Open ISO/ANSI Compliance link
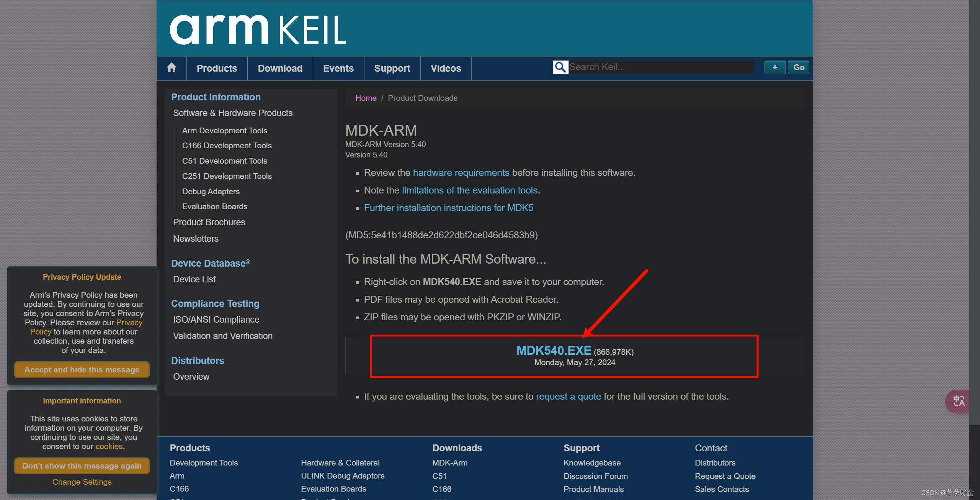Screen dimensions: 980x500 pyautogui.click(x=216, y=320)
